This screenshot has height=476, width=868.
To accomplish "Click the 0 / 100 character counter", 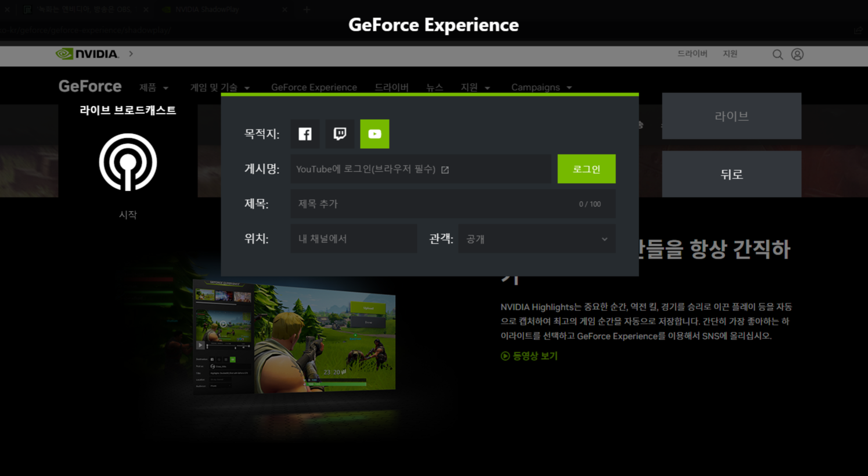I will (x=590, y=204).
